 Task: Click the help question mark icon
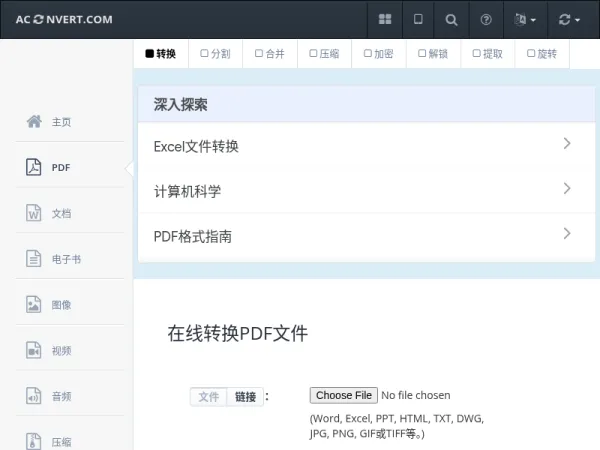486,20
